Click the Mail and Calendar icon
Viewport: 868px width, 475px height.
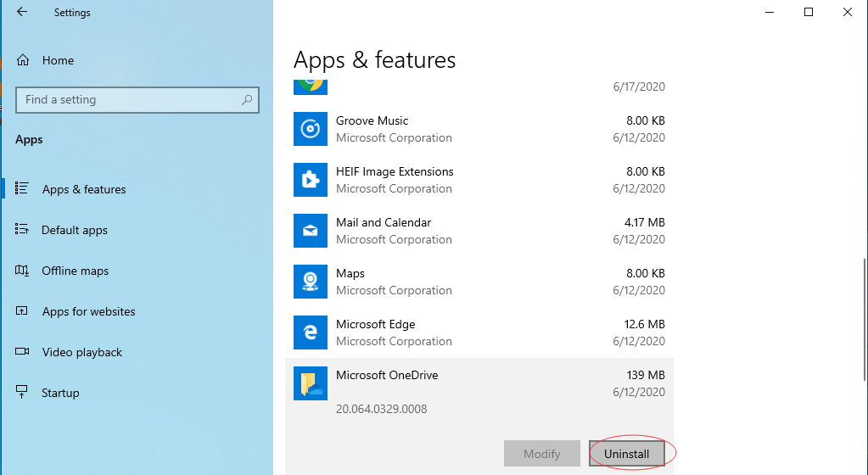click(310, 231)
